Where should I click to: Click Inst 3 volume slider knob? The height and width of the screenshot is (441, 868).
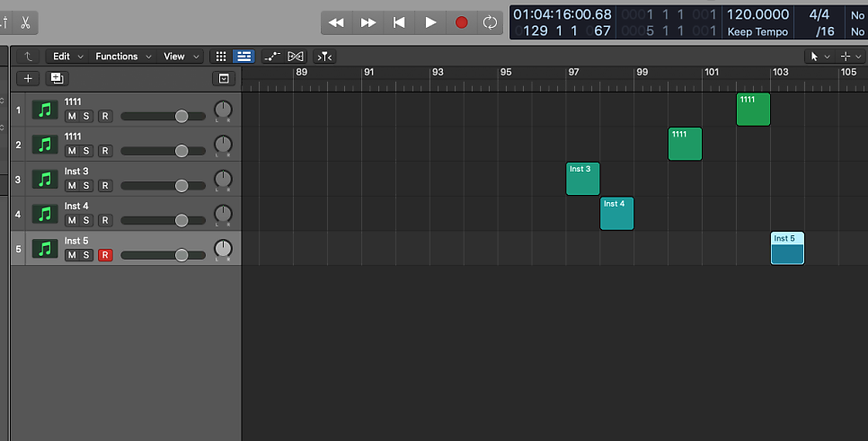click(x=182, y=186)
